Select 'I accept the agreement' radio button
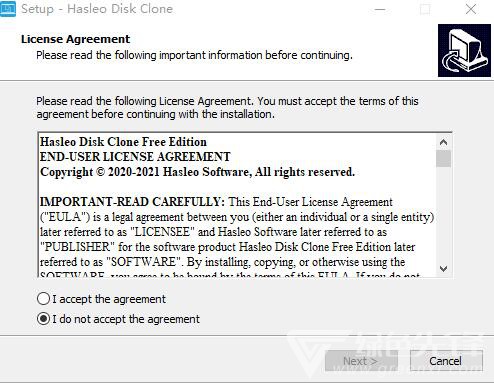The image size is (494, 383). 43,299
